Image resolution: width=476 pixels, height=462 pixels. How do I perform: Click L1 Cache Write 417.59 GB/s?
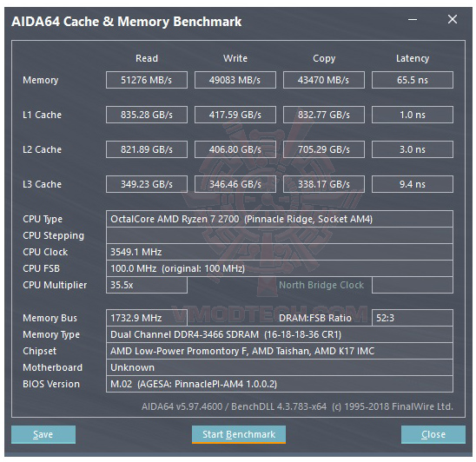[x=235, y=115]
